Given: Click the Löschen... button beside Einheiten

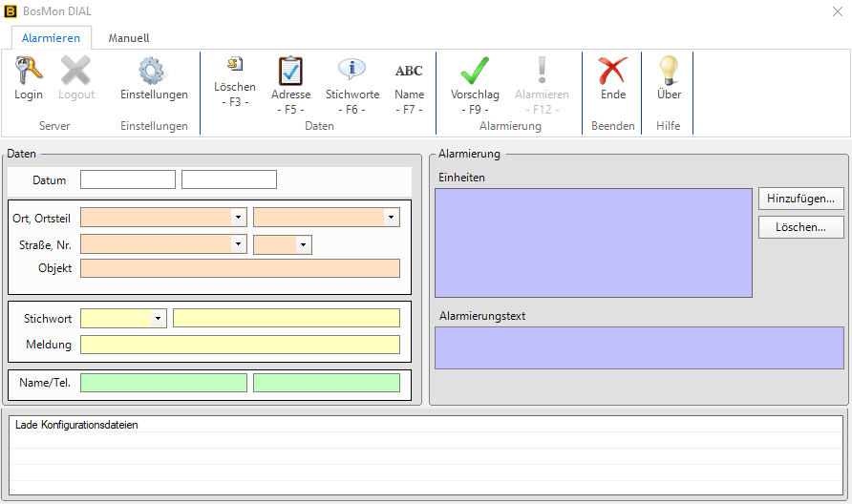Looking at the screenshot, I should click(801, 227).
